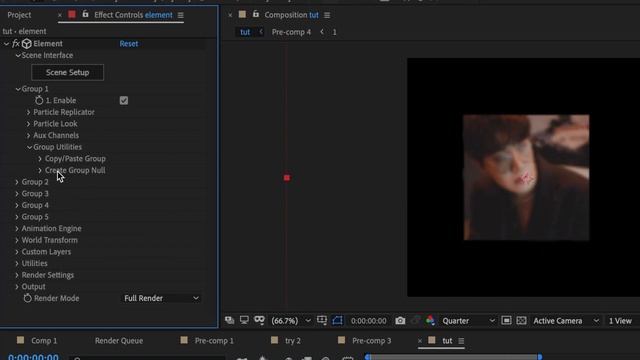Expand Aux Channels
The image size is (640, 360).
29,136
